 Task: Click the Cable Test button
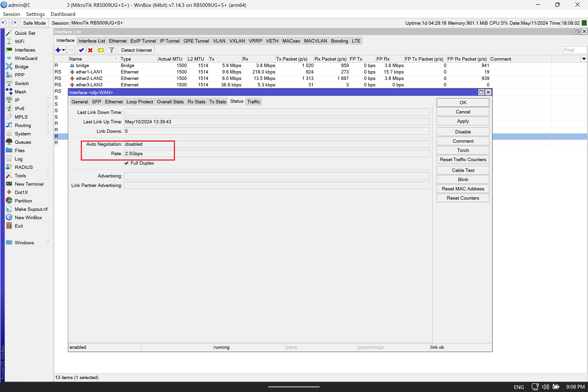pyautogui.click(x=463, y=170)
